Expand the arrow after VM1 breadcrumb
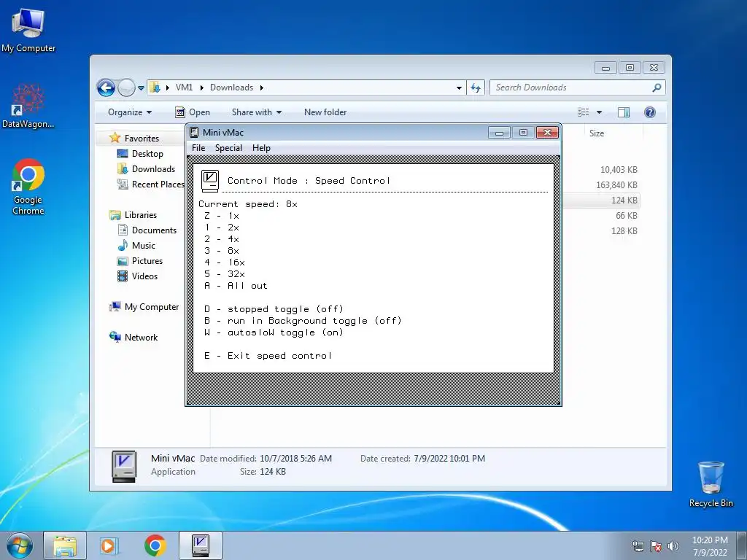This screenshot has height=560, width=747. [201, 87]
